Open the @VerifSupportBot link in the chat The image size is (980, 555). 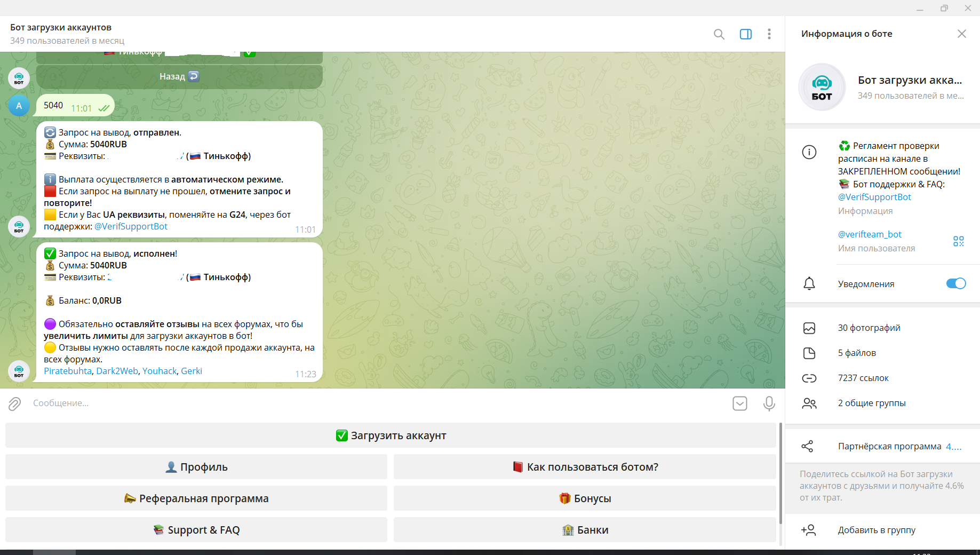131,227
